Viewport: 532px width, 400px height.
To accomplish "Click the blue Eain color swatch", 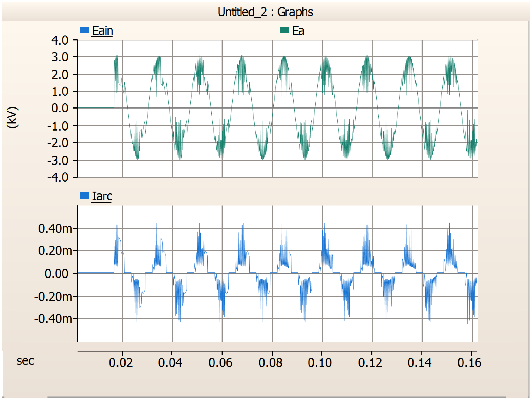I will pyautogui.click(x=84, y=30).
